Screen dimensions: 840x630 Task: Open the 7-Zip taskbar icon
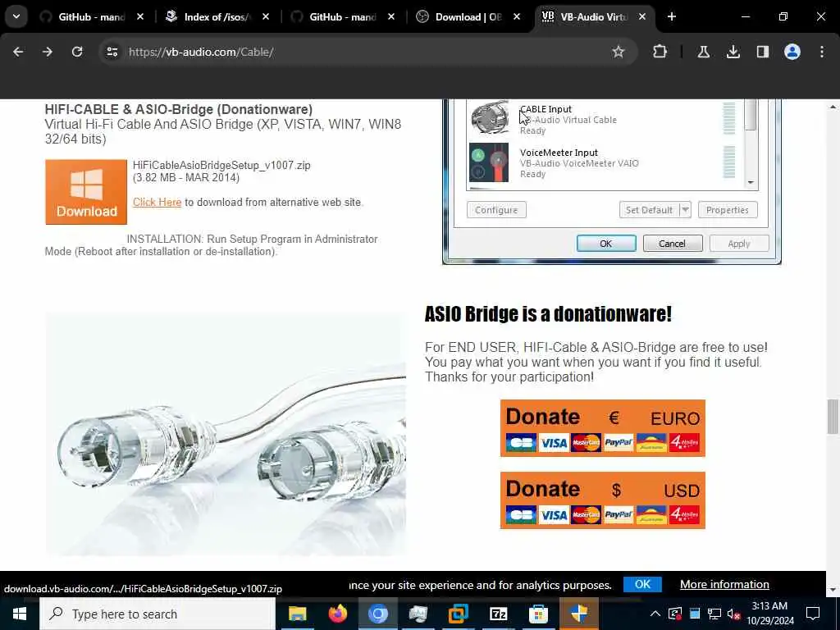tap(498, 614)
